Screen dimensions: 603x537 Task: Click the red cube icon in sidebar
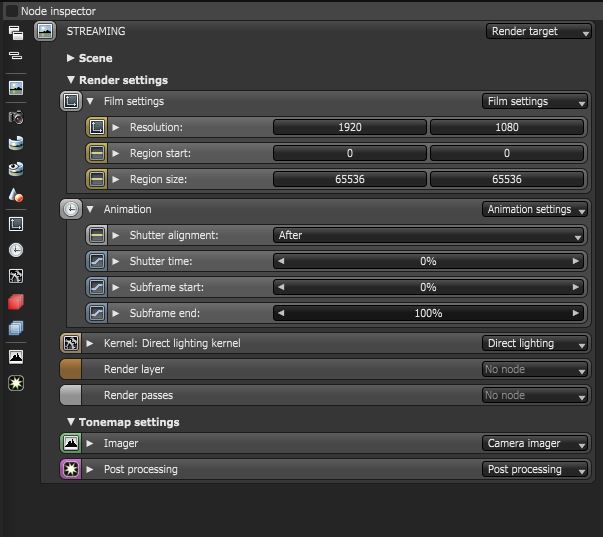(15, 302)
